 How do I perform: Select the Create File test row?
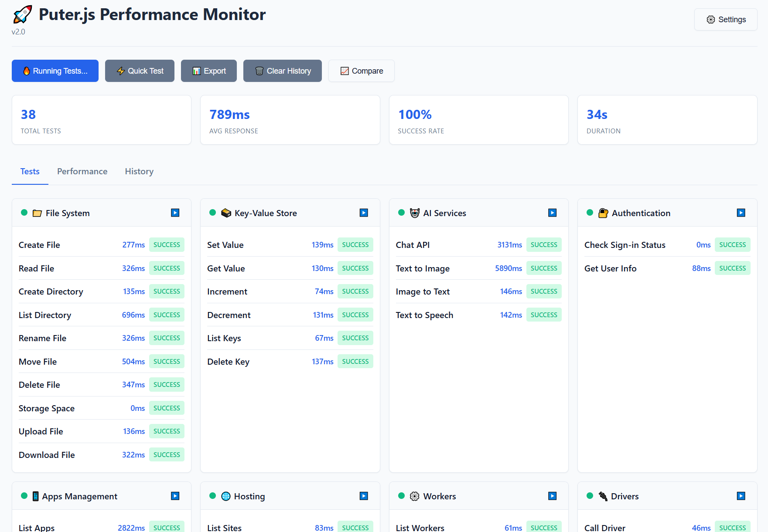[x=102, y=245]
